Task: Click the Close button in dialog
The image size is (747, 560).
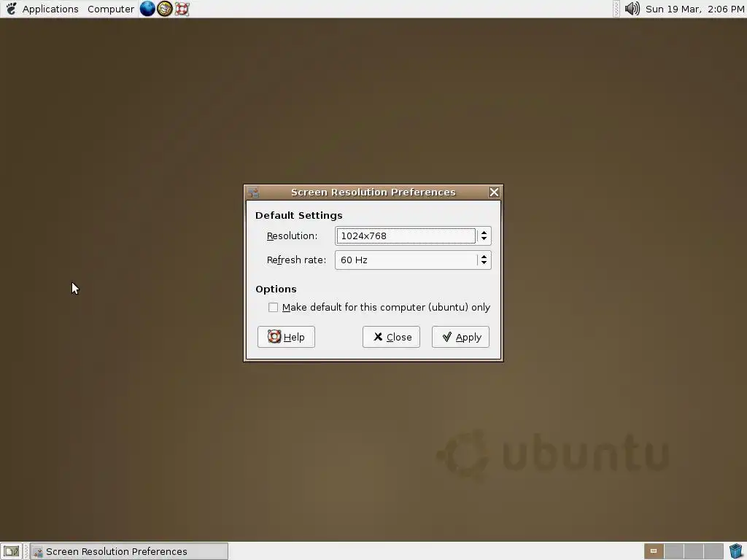Action: (391, 337)
